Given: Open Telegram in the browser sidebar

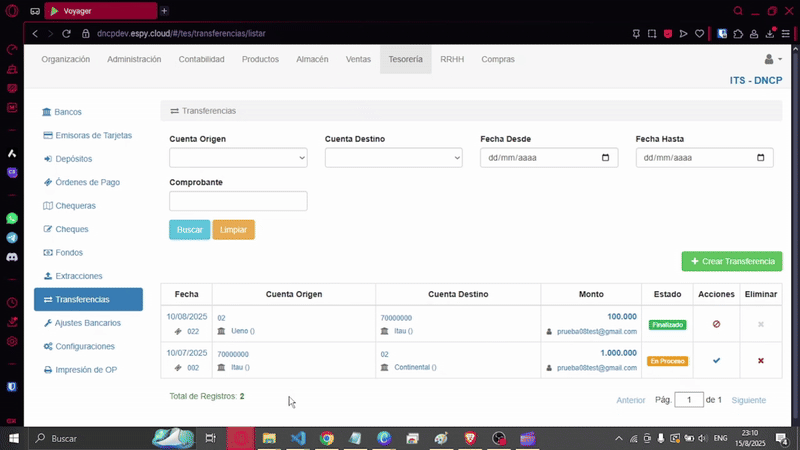Looking at the screenshot, I should pos(12,238).
